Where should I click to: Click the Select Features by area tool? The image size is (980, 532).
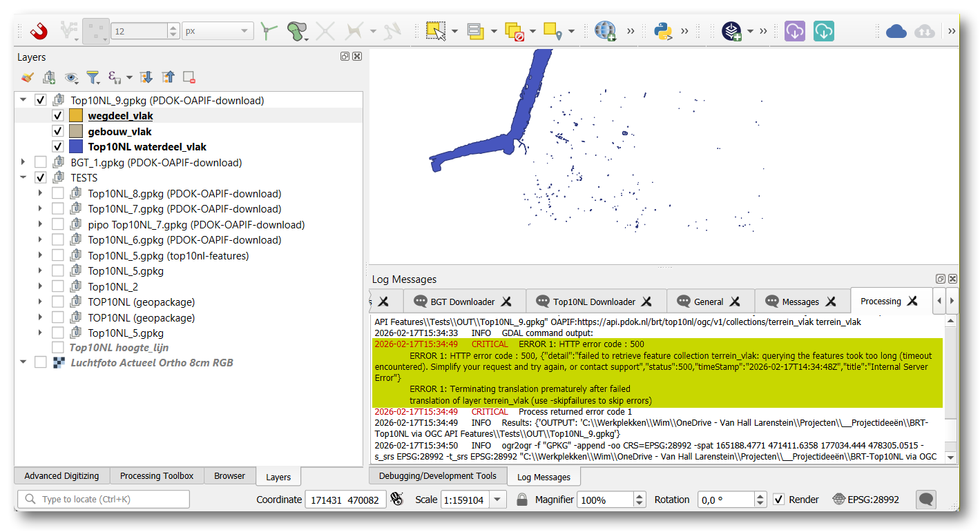[x=435, y=31]
